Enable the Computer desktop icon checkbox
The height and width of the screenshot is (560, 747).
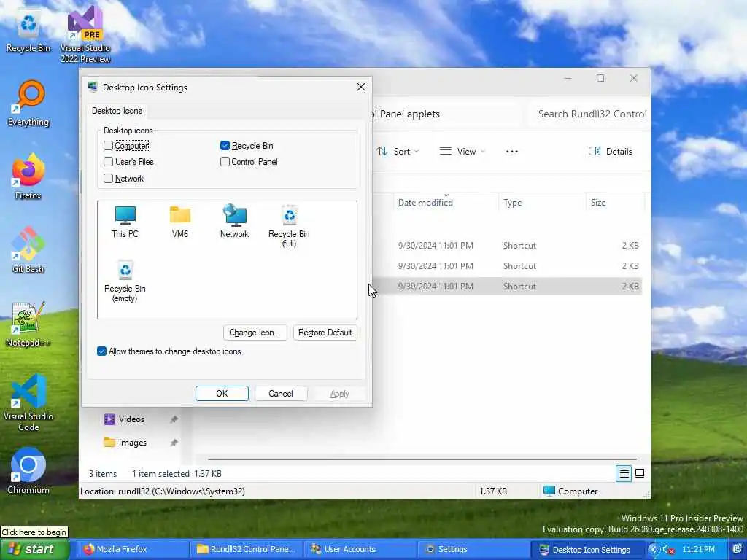click(108, 145)
